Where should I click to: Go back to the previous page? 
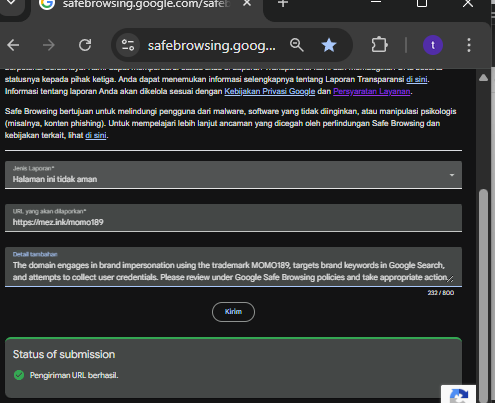coord(13,45)
